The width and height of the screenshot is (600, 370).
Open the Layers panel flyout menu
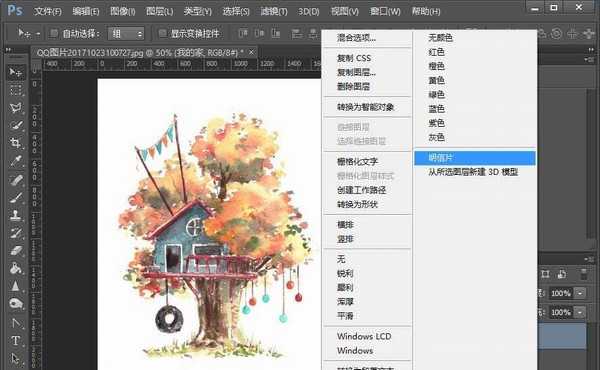pyautogui.click(x=590, y=259)
